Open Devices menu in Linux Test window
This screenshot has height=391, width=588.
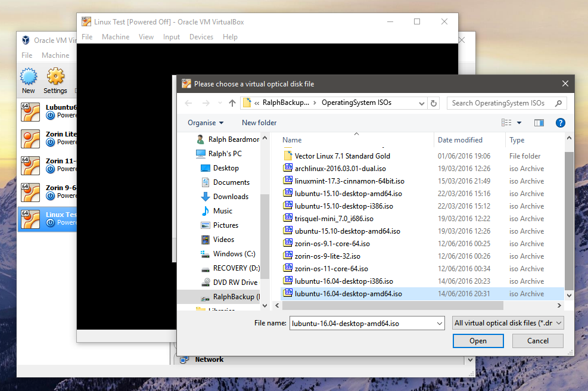201,37
